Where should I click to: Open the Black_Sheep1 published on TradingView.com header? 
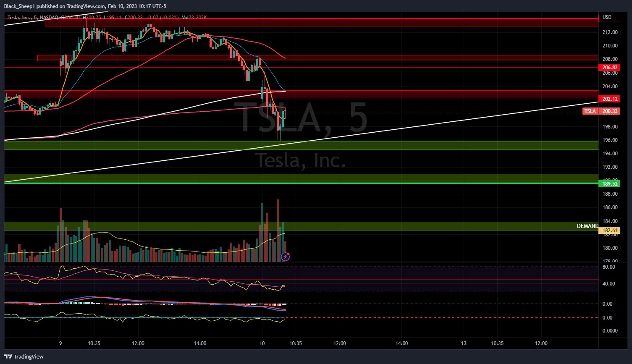pos(85,6)
